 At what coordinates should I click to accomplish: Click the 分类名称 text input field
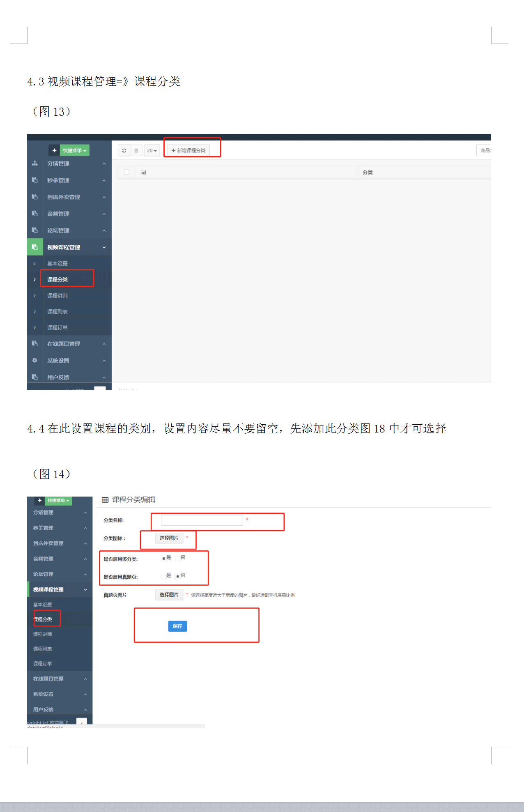pos(202,520)
